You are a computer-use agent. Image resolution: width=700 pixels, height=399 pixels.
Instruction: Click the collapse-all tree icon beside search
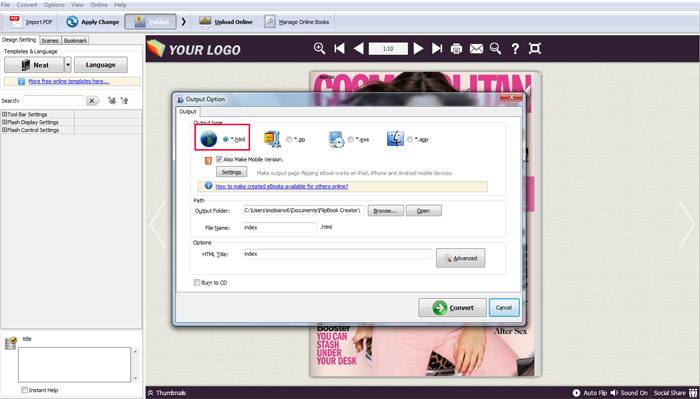[125, 101]
